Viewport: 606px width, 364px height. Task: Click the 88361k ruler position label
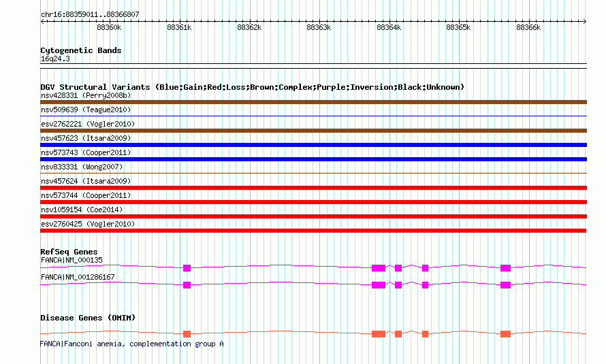[179, 27]
